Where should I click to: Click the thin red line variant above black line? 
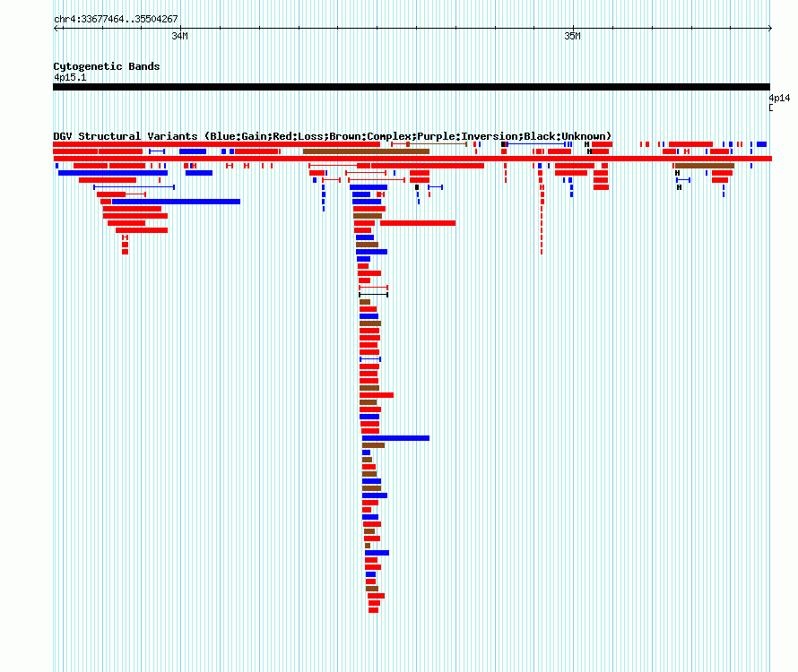[374, 288]
